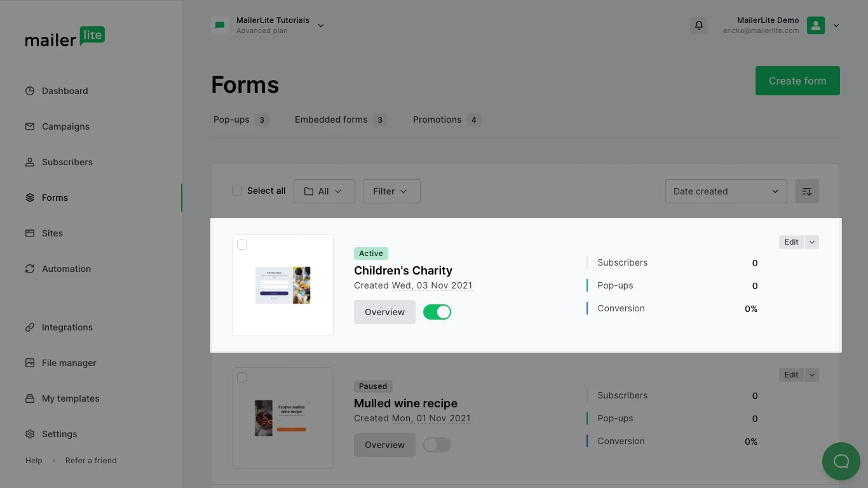
Task: Open the Date created sort dropdown
Action: (x=726, y=191)
